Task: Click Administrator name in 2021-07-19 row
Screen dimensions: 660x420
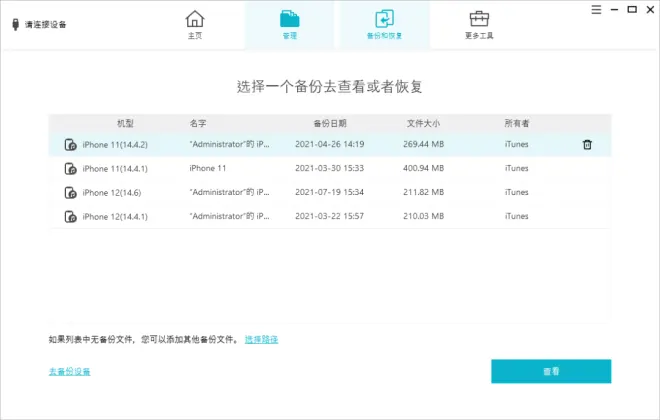Action: [x=229, y=192]
